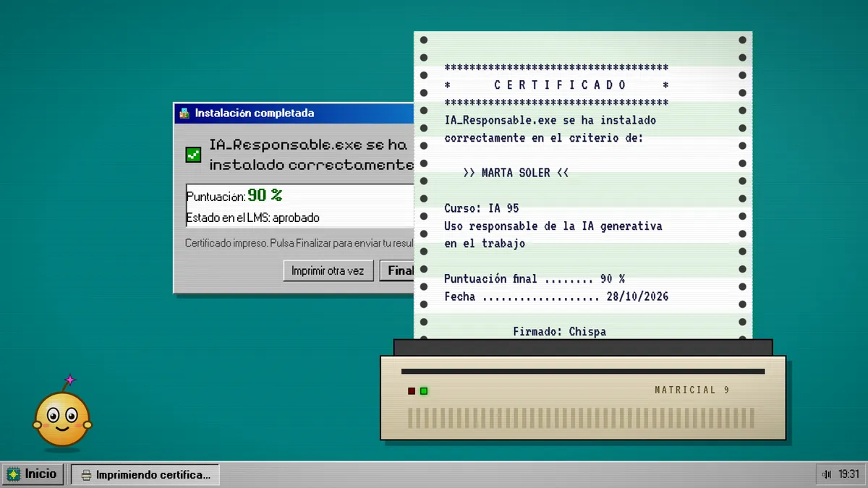Click the partially visible Finalizar button
The height and width of the screenshot is (488, 868).
pyautogui.click(x=396, y=270)
